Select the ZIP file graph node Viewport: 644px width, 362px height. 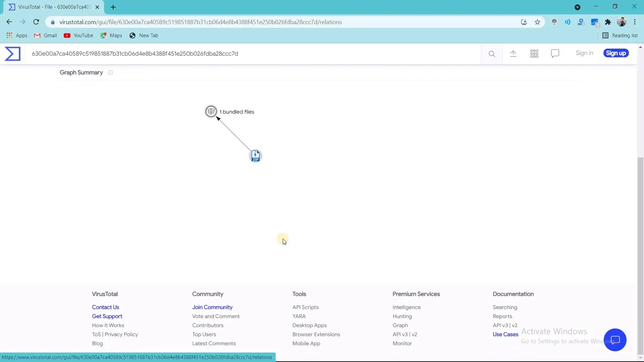pyautogui.click(x=256, y=156)
